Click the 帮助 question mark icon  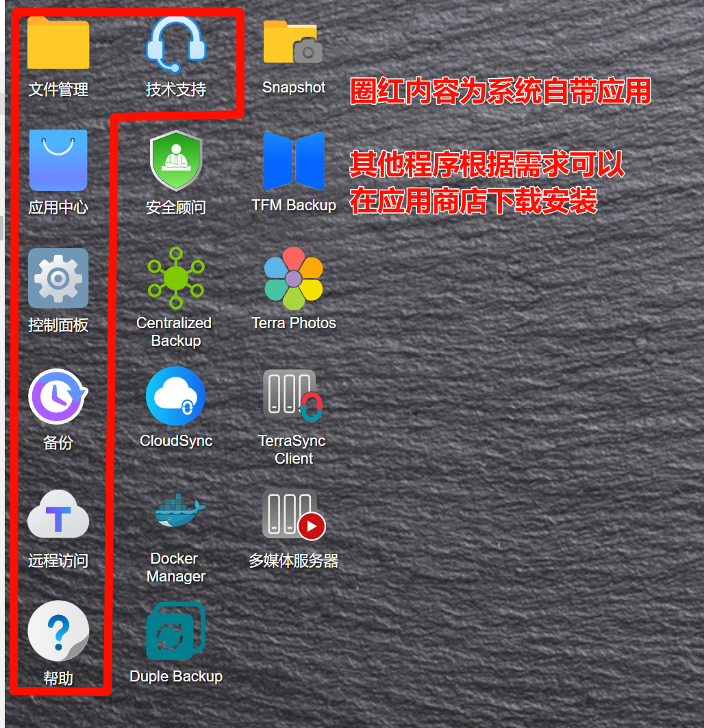[58, 631]
